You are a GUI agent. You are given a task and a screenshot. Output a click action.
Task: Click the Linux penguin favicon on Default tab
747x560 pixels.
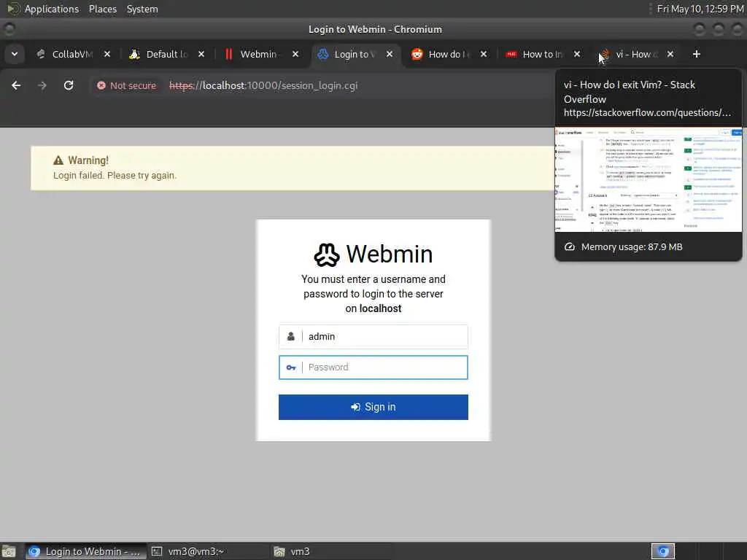[x=135, y=54]
